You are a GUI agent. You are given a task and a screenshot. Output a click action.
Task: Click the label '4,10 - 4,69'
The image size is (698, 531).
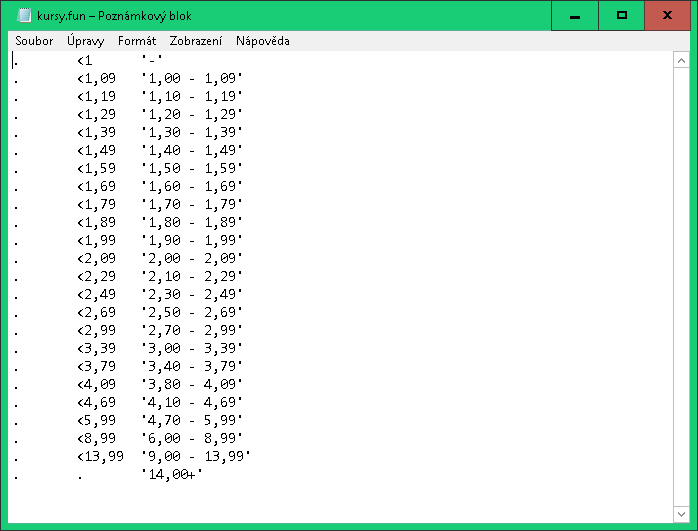192,403
